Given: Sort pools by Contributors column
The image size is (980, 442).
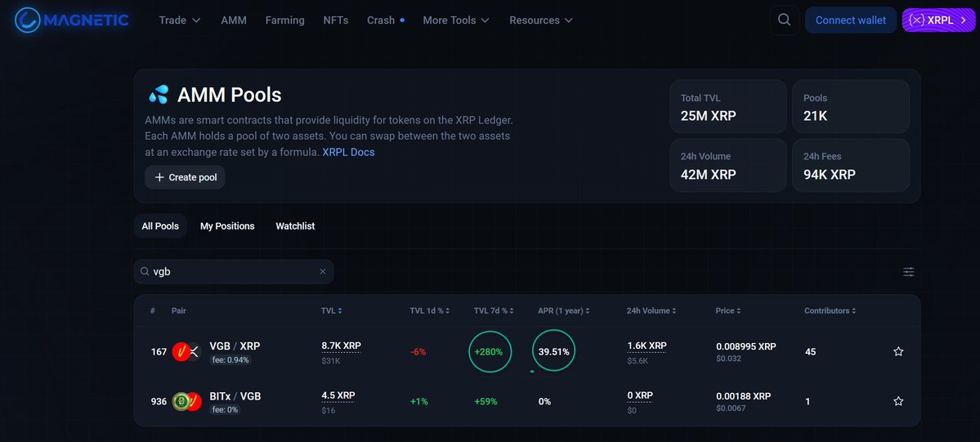Looking at the screenshot, I should (x=830, y=310).
